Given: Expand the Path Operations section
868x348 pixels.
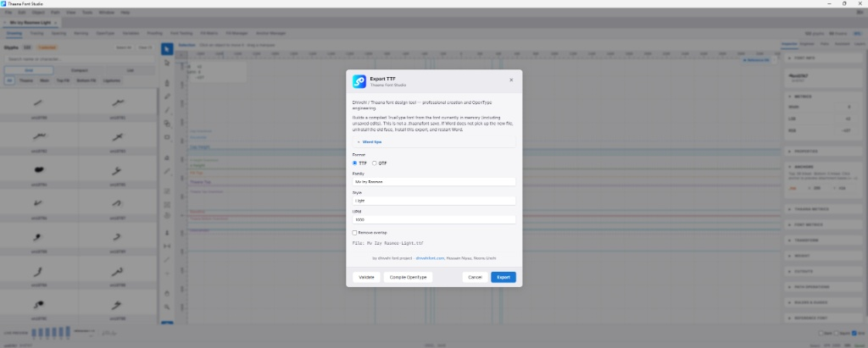Looking at the screenshot, I should click(824, 286).
